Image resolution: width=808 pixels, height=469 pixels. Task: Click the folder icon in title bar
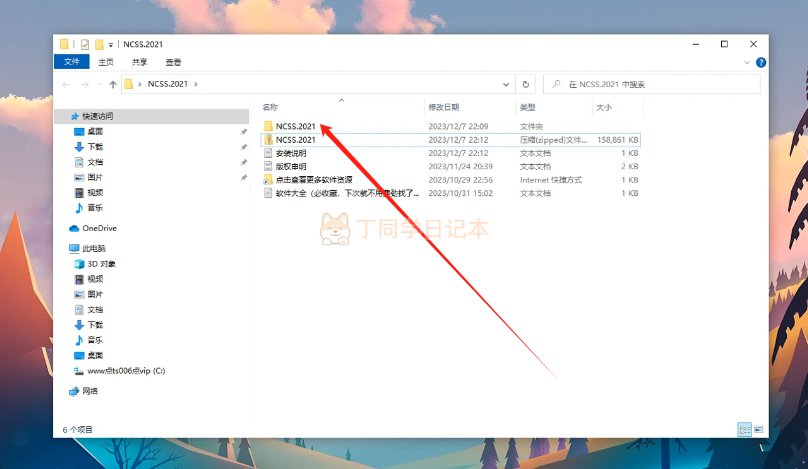[64, 44]
